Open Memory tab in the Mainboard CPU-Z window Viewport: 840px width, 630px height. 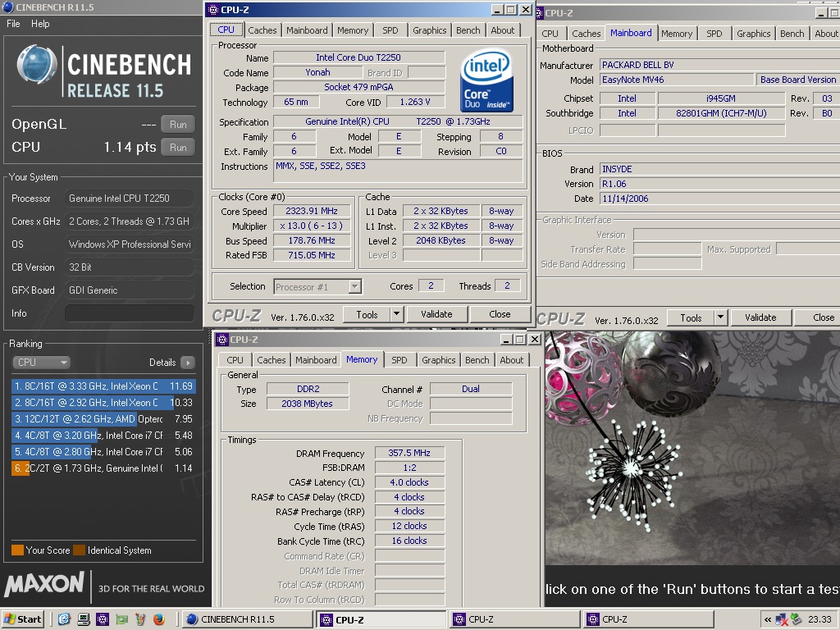coord(677,34)
